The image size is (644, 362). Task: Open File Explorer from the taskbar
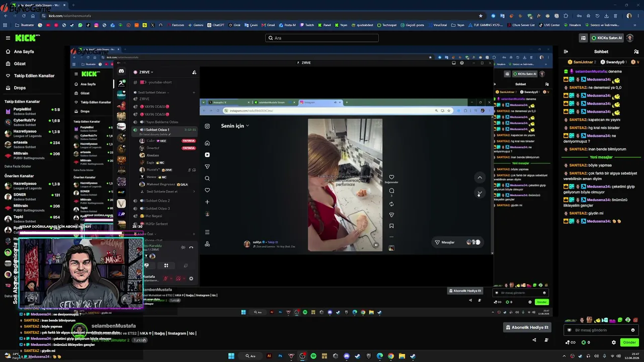point(402,356)
